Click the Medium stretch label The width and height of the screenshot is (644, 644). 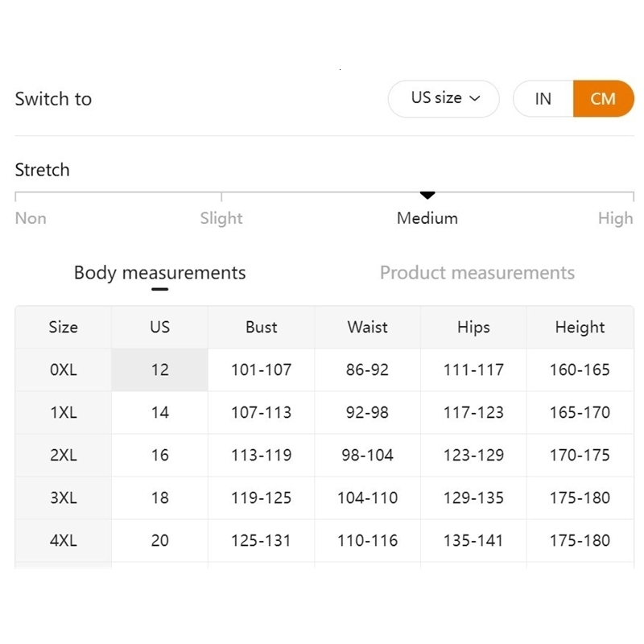point(427,218)
